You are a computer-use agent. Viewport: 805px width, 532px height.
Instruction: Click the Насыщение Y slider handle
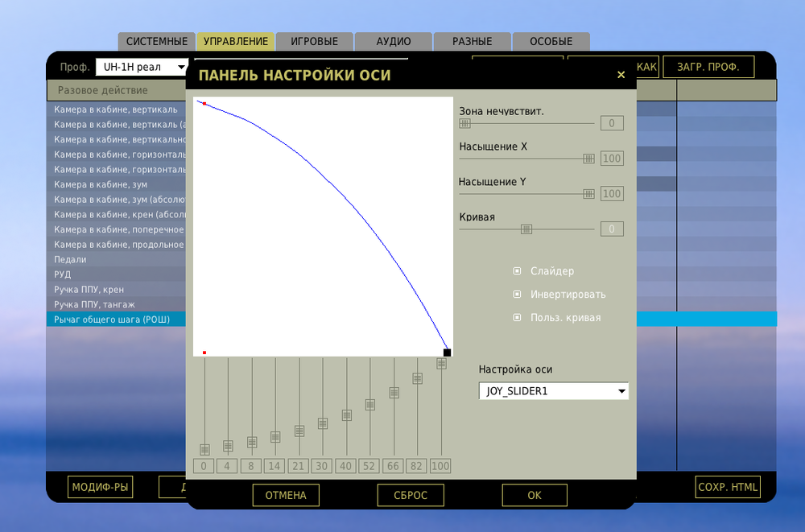(588, 194)
